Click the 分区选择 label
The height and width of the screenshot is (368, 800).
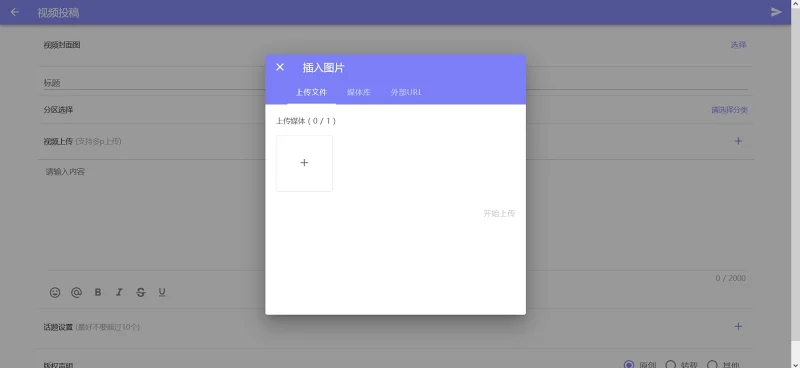[58, 110]
